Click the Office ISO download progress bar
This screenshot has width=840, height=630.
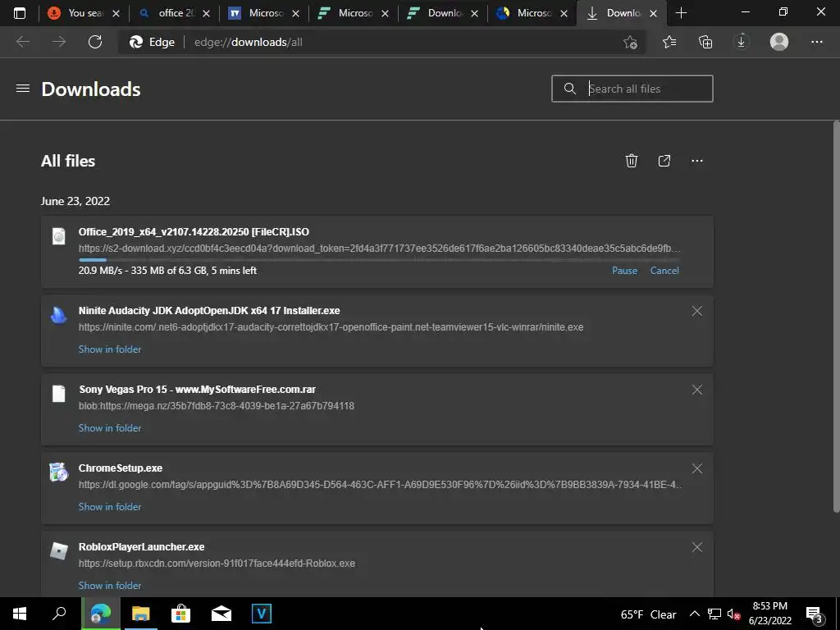[x=379, y=260]
